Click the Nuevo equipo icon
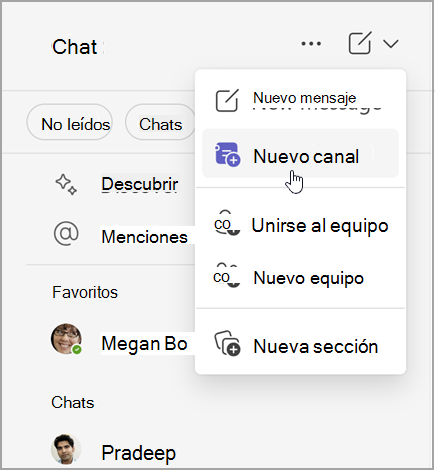 click(x=226, y=275)
